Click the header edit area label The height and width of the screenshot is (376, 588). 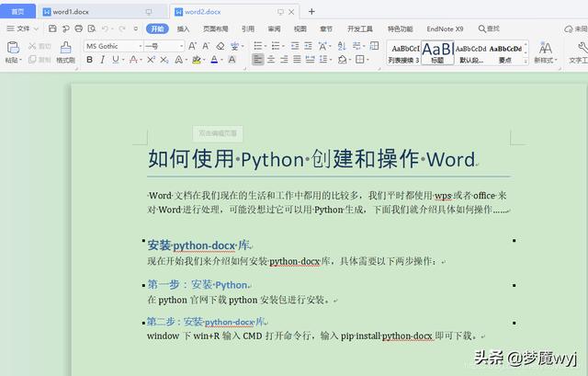pyautogui.click(x=218, y=133)
